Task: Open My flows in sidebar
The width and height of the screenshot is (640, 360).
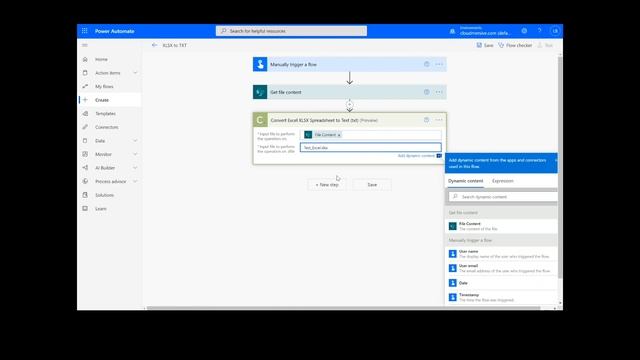Action: (104, 87)
